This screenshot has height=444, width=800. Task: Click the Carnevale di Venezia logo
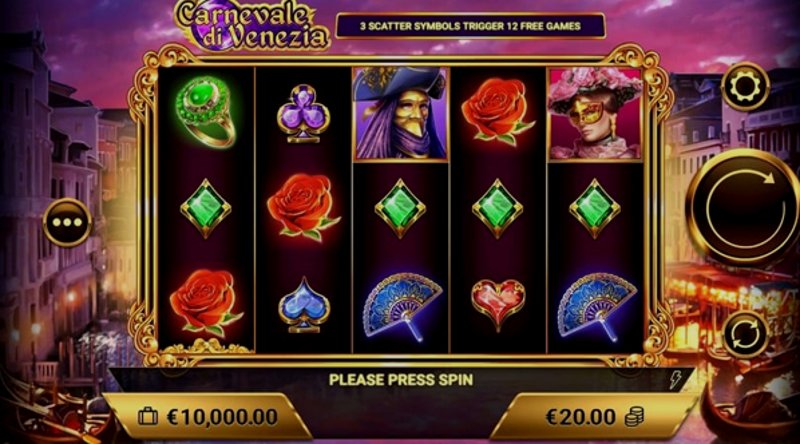coord(253,26)
